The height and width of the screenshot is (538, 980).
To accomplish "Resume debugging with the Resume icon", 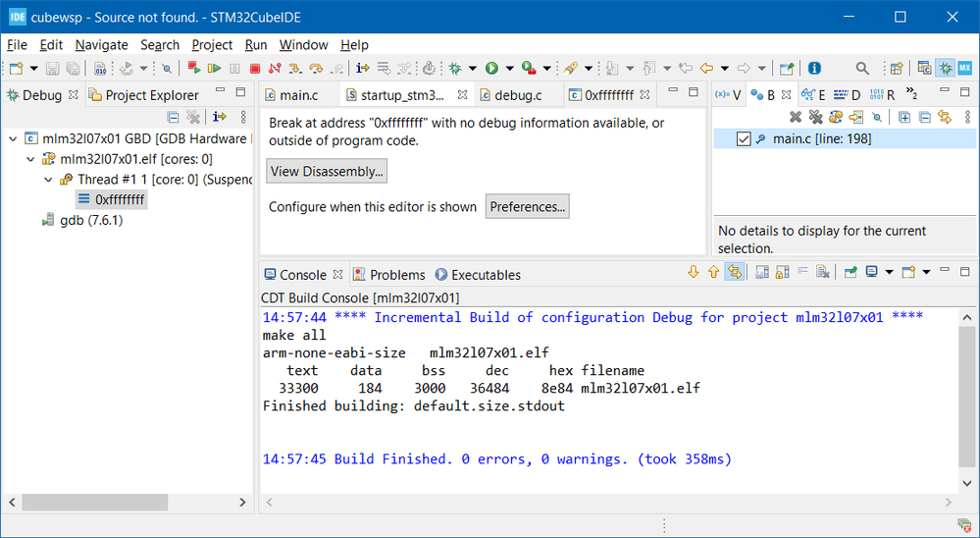I will click(215, 68).
